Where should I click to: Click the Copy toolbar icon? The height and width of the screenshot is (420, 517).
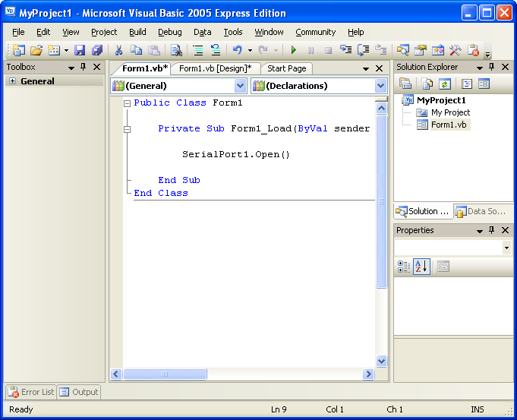click(136, 50)
